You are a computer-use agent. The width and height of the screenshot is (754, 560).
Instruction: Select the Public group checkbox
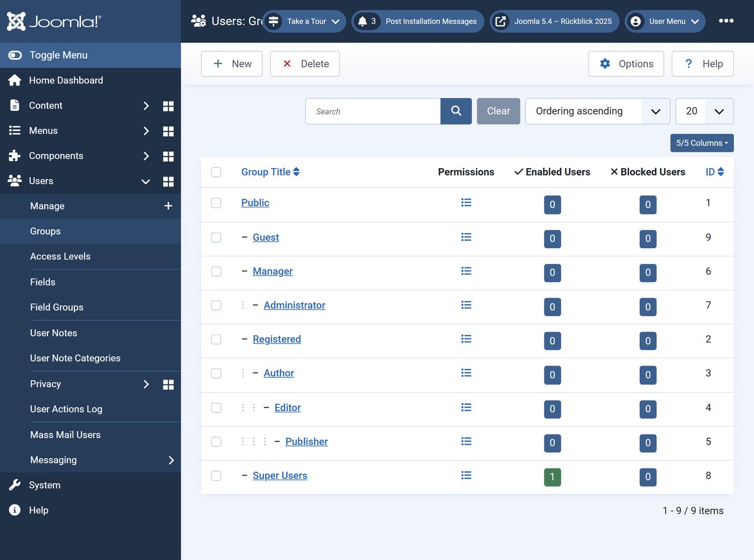(x=217, y=203)
